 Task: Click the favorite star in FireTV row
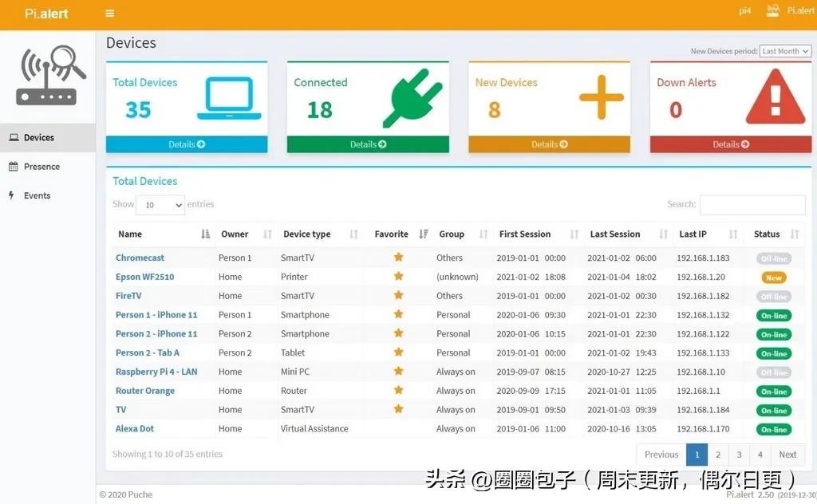pyautogui.click(x=399, y=295)
